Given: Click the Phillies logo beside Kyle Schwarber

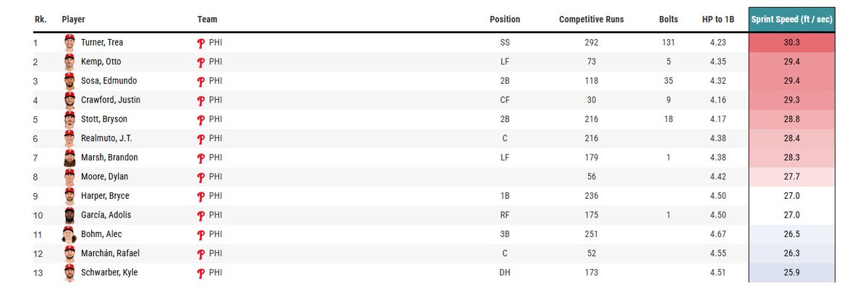Looking at the screenshot, I should click(201, 273).
